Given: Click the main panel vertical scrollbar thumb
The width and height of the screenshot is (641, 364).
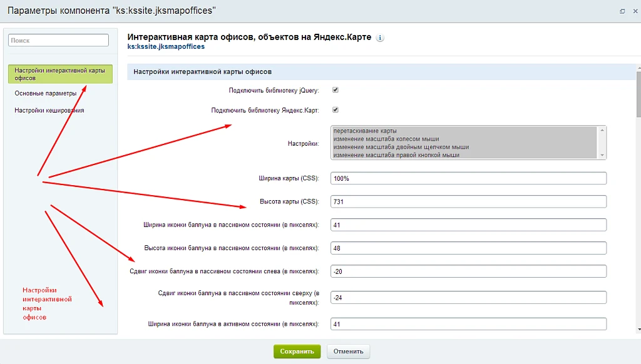Looking at the screenshot, I should click(638, 94).
